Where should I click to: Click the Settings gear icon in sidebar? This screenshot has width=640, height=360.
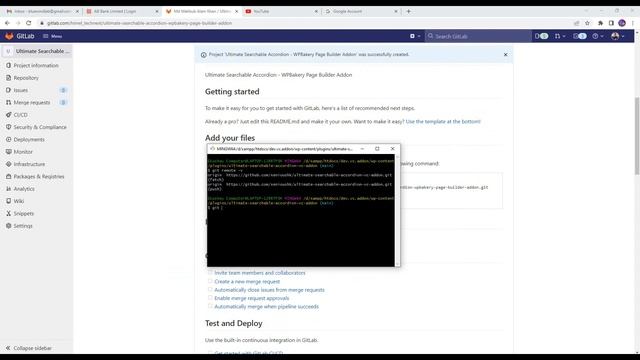(x=9, y=226)
